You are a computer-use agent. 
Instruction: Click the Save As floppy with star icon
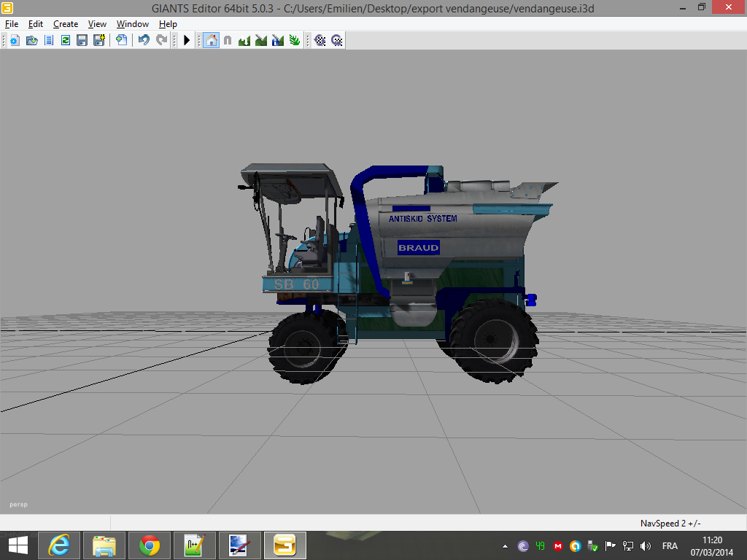click(99, 41)
